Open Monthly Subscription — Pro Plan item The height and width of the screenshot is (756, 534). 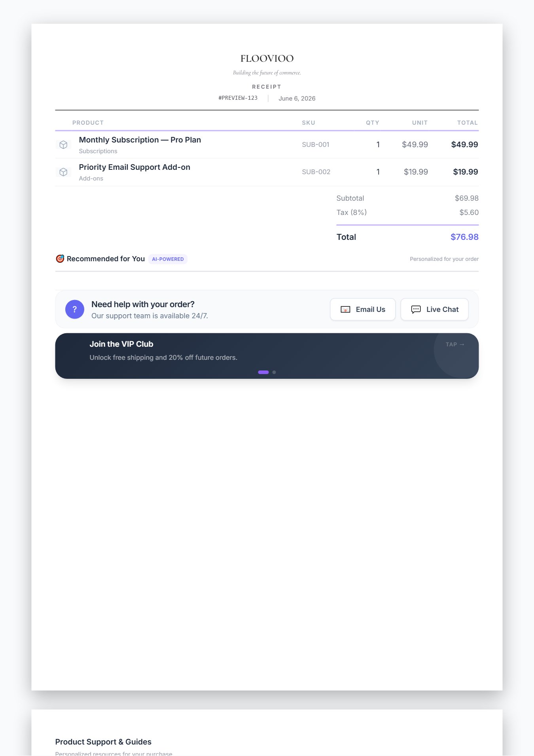pos(140,140)
